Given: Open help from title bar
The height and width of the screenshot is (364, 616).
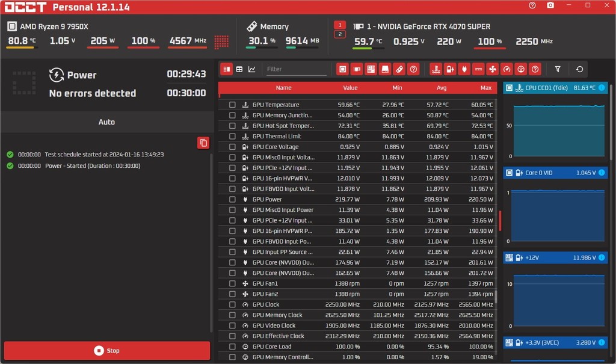Looking at the screenshot, I should (x=532, y=5).
